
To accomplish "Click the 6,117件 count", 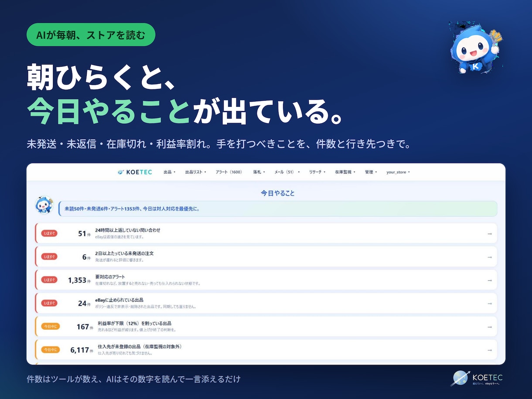I will click(82, 350).
